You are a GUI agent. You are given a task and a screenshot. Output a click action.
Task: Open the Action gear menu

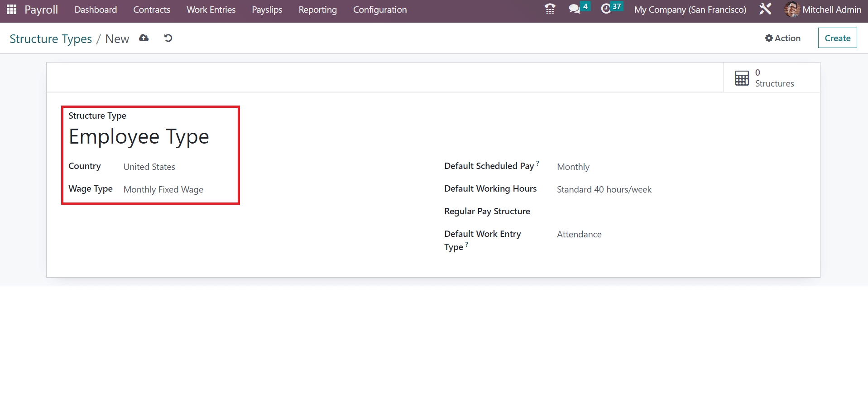point(782,38)
